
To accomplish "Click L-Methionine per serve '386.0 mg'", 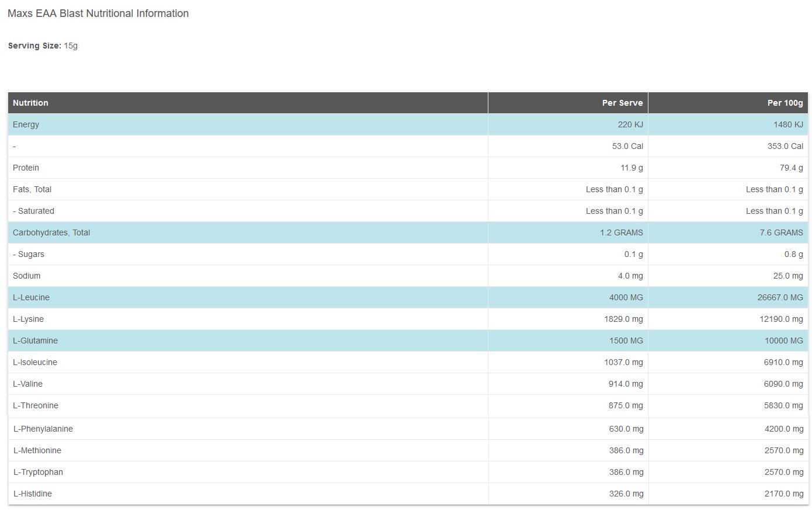I will (626, 450).
